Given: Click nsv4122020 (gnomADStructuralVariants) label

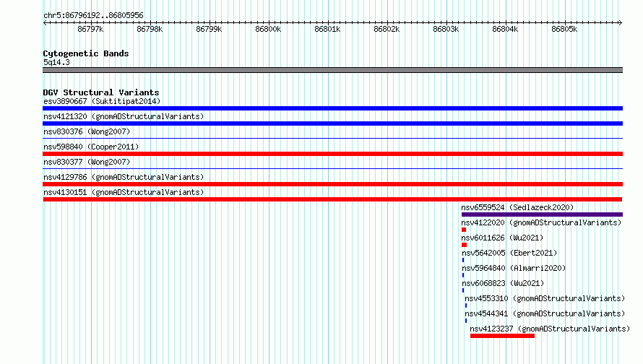Looking at the screenshot, I should [541, 222].
